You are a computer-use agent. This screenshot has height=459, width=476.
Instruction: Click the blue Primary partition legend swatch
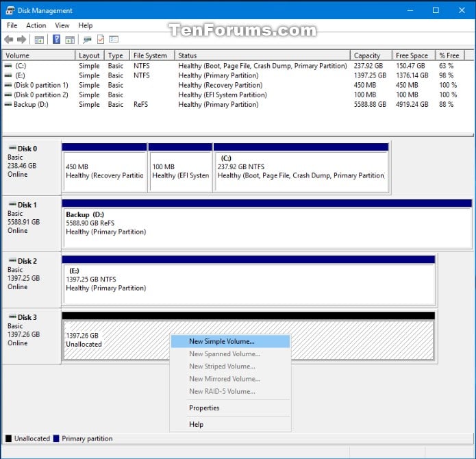click(56, 438)
